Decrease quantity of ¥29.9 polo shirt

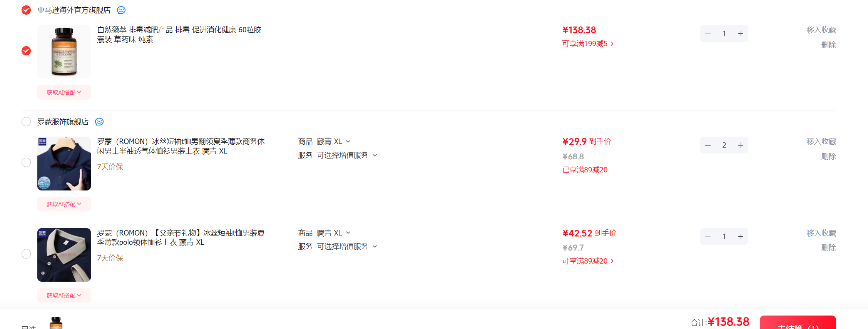pos(708,145)
